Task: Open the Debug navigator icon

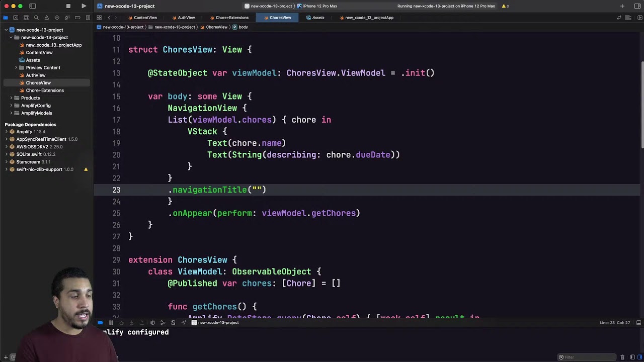Action: [x=67, y=18]
